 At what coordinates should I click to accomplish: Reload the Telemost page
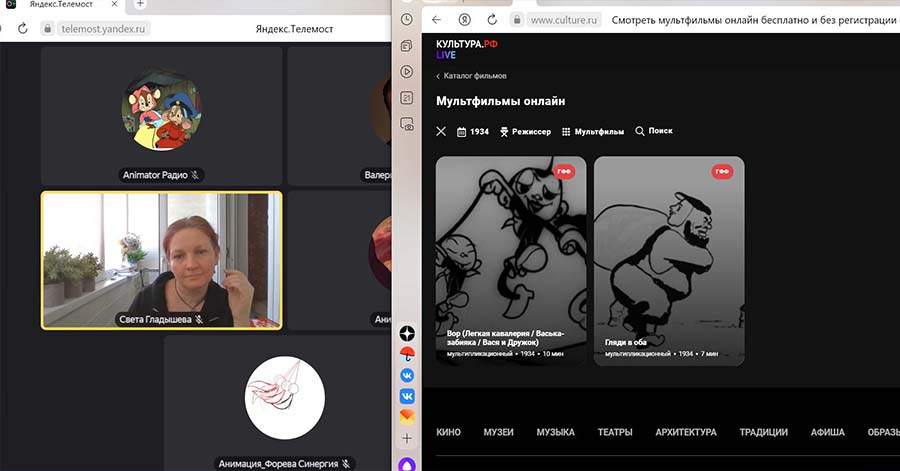point(22,28)
